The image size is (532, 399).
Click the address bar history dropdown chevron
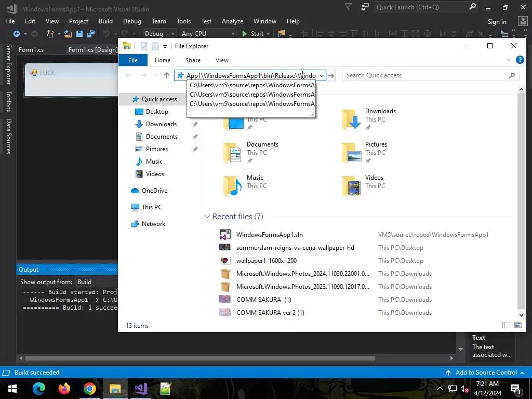point(321,75)
